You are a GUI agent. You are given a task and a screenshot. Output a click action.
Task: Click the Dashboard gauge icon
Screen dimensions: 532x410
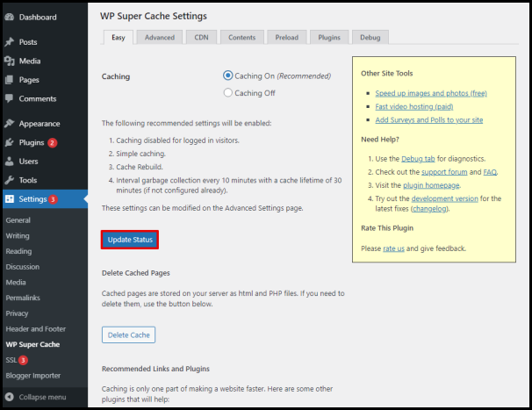pyautogui.click(x=10, y=17)
